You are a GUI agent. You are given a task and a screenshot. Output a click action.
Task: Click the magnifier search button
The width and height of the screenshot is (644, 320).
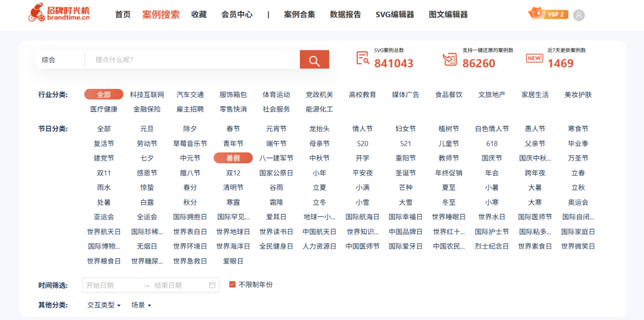pyautogui.click(x=314, y=60)
